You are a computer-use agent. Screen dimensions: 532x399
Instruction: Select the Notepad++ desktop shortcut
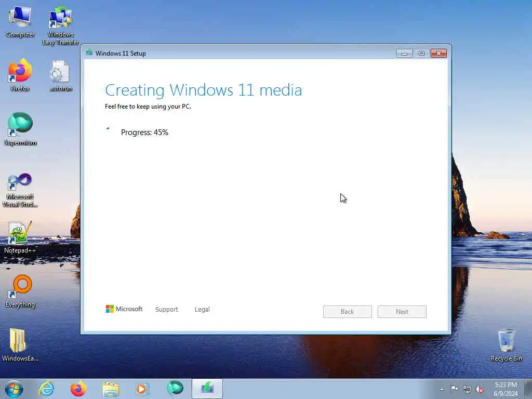pyautogui.click(x=20, y=237)
